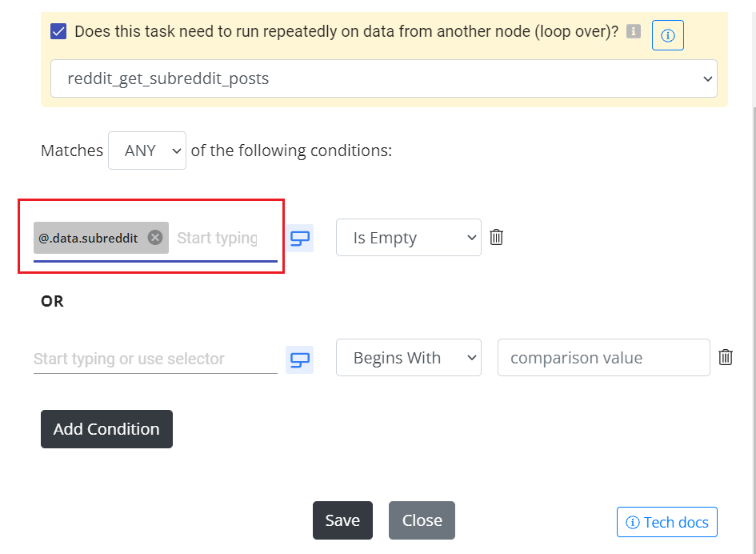Uncheck the loop over data checkbox

click(x=58, y=32)
